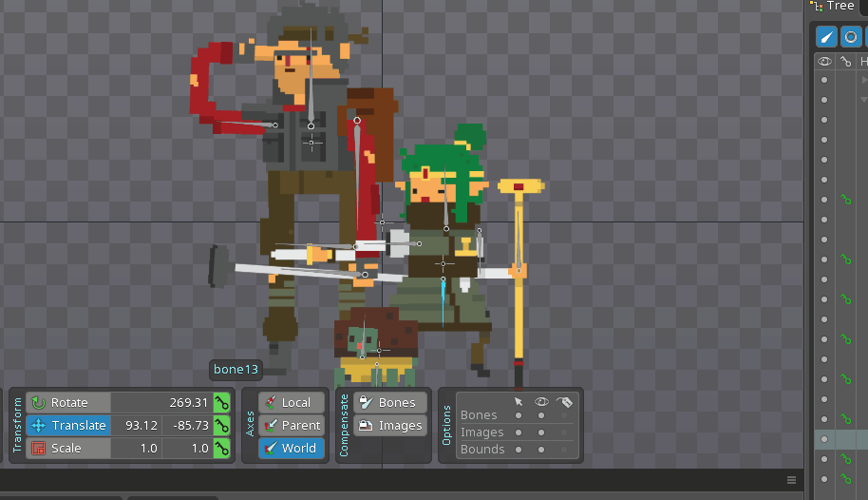Collapse the down-pointing tree arrow
The width and height of the screenshot is (868, 500).
click(864, 100)
